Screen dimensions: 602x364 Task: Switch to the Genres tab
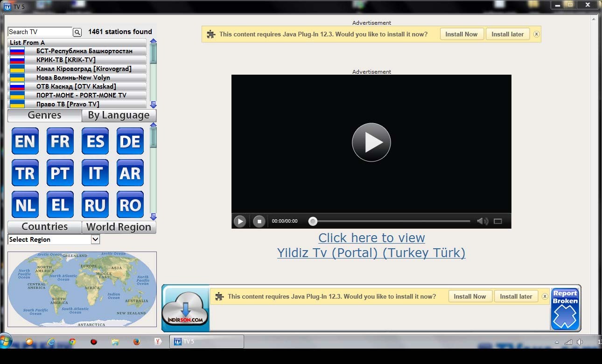click(x=44, y=115)
